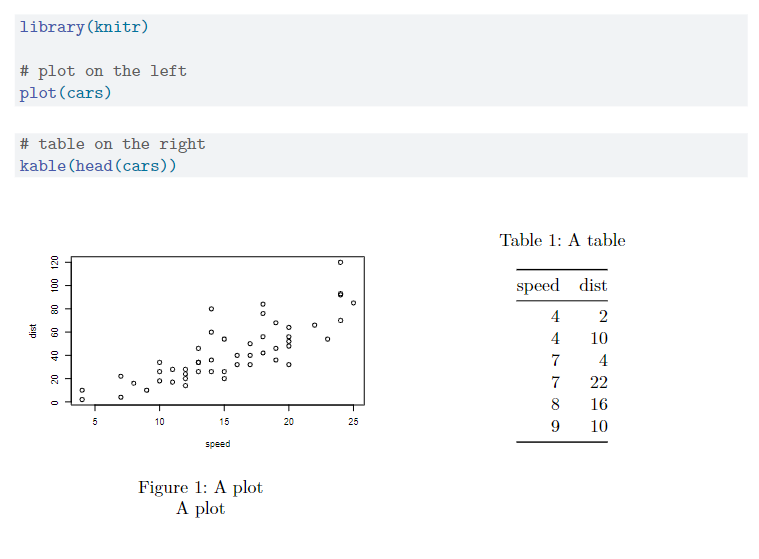The height and width of the screenshot is (559, 759).
Task: Select the kable(head(cars)) code line
Action: coord(98,165)
